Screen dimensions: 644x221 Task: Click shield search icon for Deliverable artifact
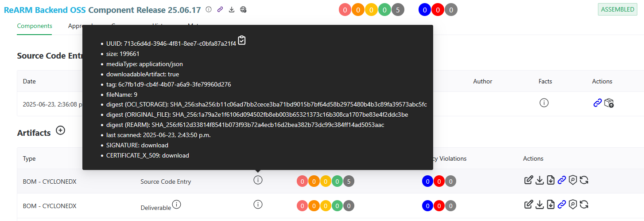[x=573, y=204]
